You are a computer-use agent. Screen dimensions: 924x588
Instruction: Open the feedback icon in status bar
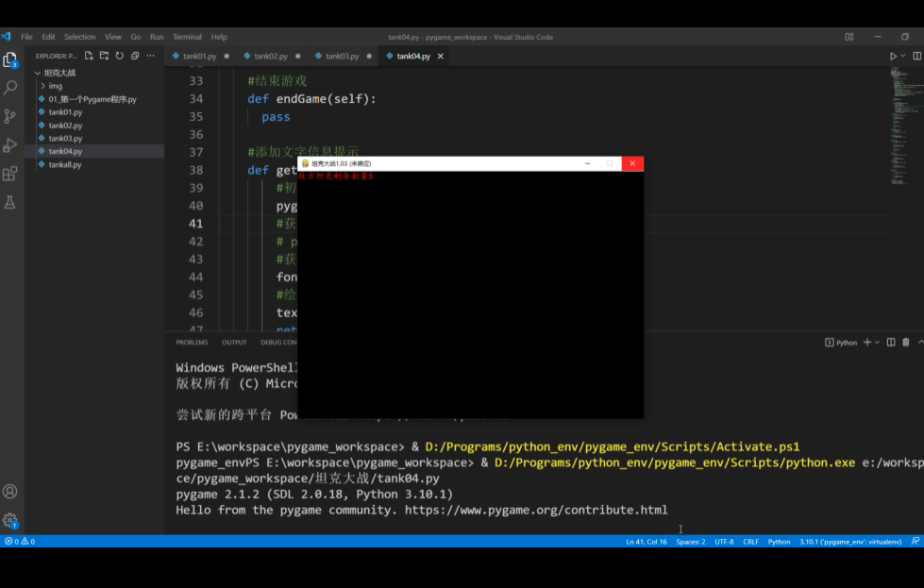pyautogui.click(x=916, y=541)
